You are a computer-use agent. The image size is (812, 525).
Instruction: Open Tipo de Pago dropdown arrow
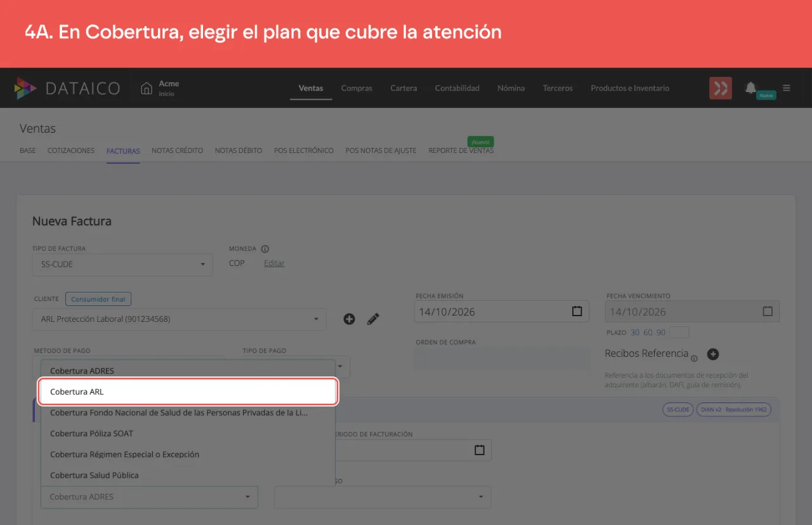[x=340, y=366]
